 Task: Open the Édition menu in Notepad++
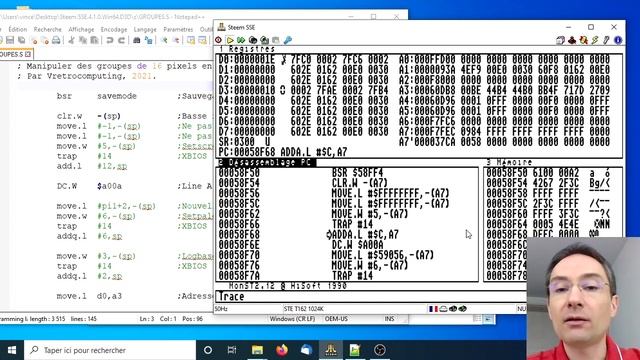pyautogui.click(x=18, y=29)
